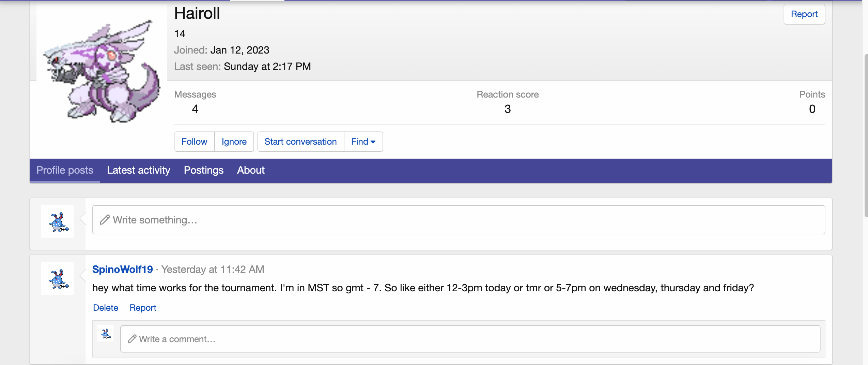Screen dimensions: 868x365
Task: Click the Yesterday at 11:42 AM timestamp
Action: (x=213, y=269)
